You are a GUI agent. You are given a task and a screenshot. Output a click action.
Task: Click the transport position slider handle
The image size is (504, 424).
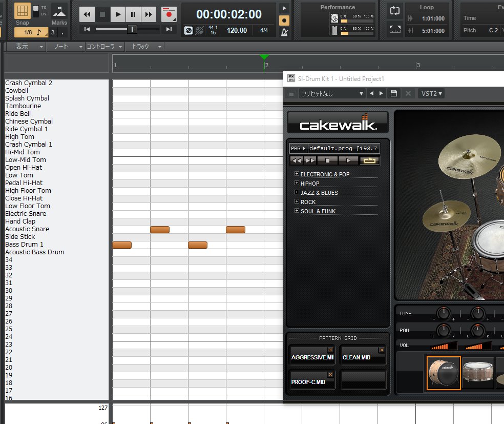coord(132,29)
